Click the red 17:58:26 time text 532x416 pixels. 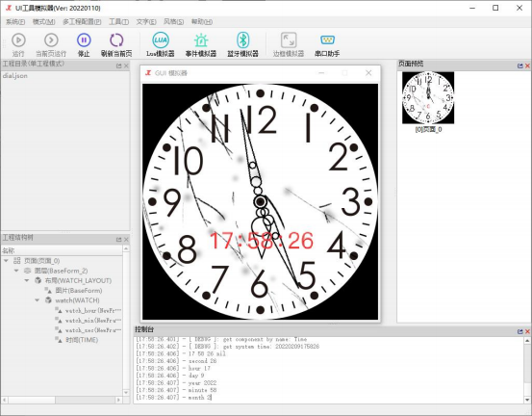(261, 241)
